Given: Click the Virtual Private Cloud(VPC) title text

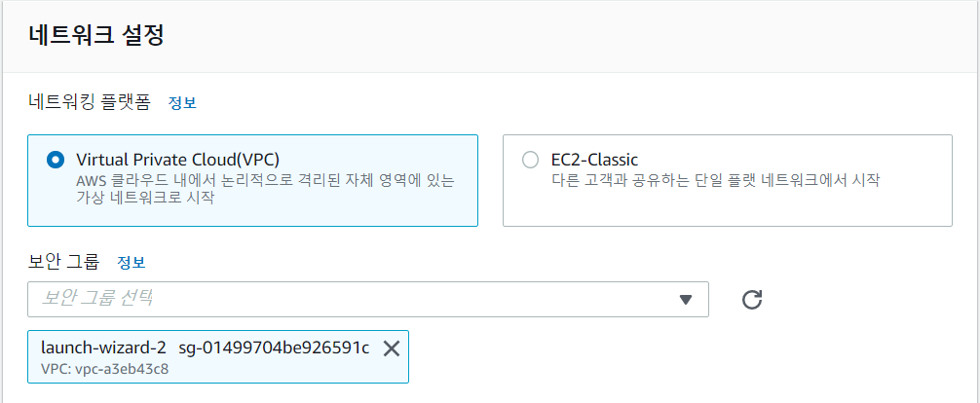Looking at the screenshot, I should [184, 160].
